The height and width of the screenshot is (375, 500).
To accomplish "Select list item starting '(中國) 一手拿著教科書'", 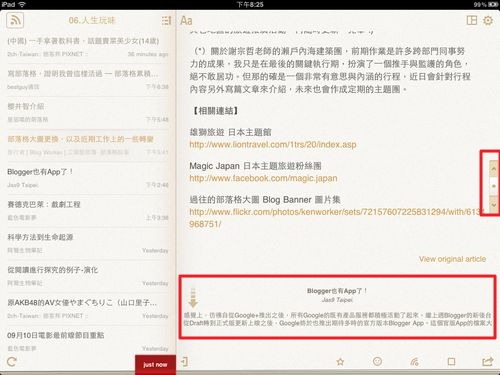I will 88,47.
